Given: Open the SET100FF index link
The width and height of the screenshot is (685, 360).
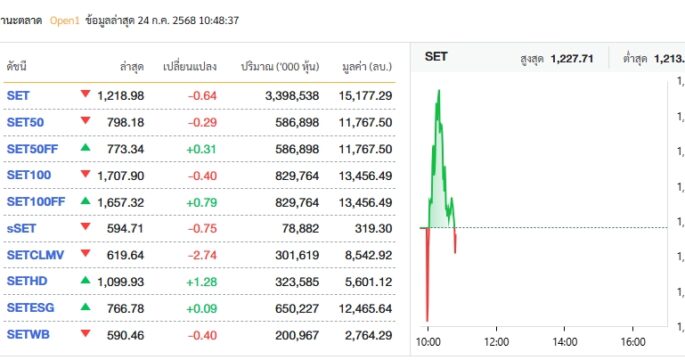Looking at the screenshot, I should (36, 202).
